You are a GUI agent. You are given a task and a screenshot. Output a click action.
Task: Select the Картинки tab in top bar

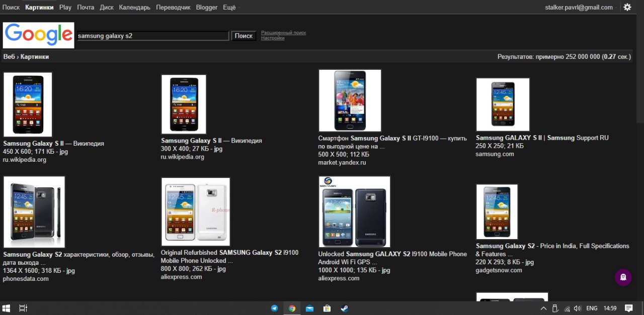[x=39, y=8]
